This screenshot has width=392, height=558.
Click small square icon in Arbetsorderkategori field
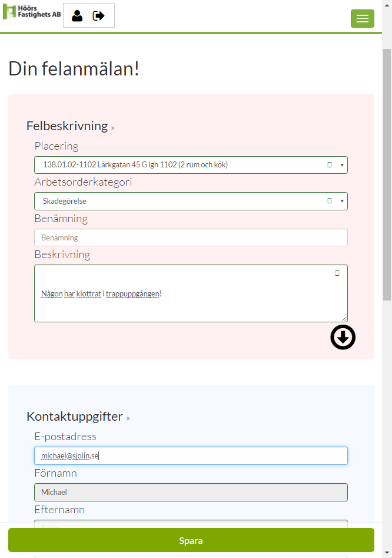[x=330, y=201]
